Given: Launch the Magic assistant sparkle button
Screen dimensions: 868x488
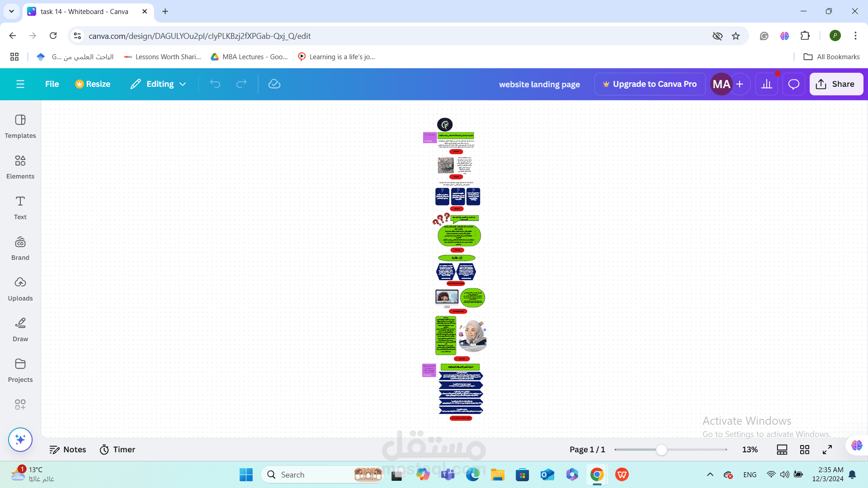Looking at the screenshot, I should click(x=20, y=440).
